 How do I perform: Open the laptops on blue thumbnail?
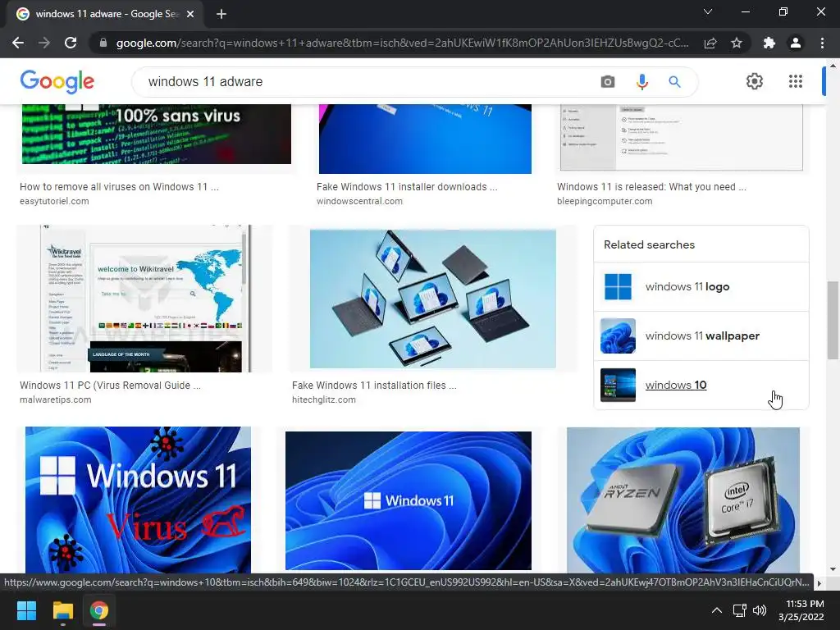click(x=433, y=299)
